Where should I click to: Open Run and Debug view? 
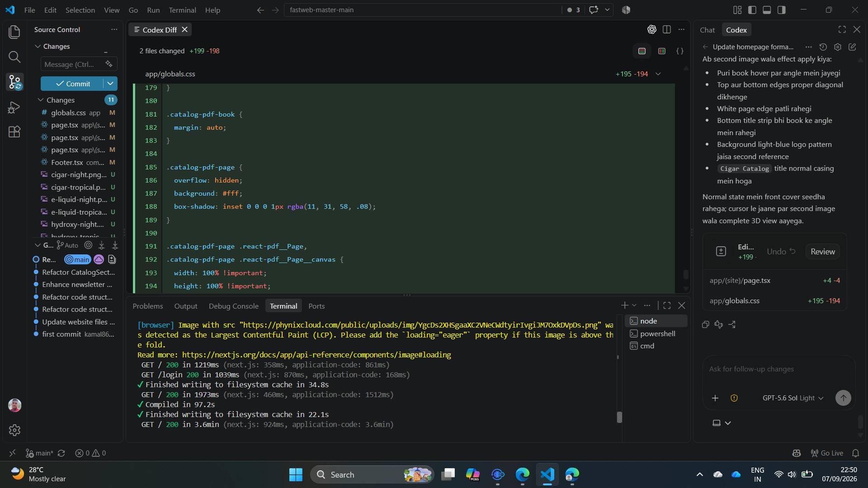[x=14, y=107]
